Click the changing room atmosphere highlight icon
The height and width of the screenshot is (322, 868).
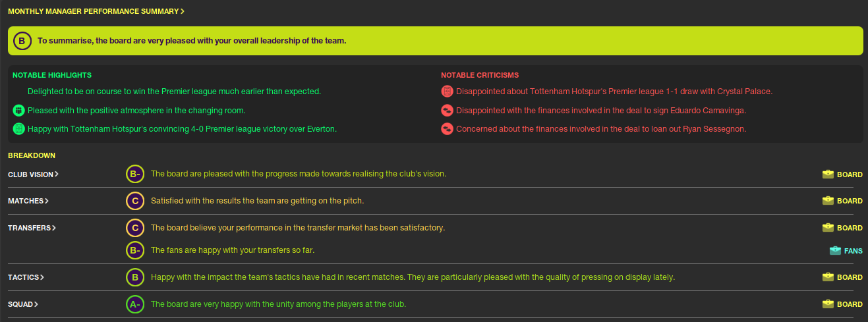18,111
